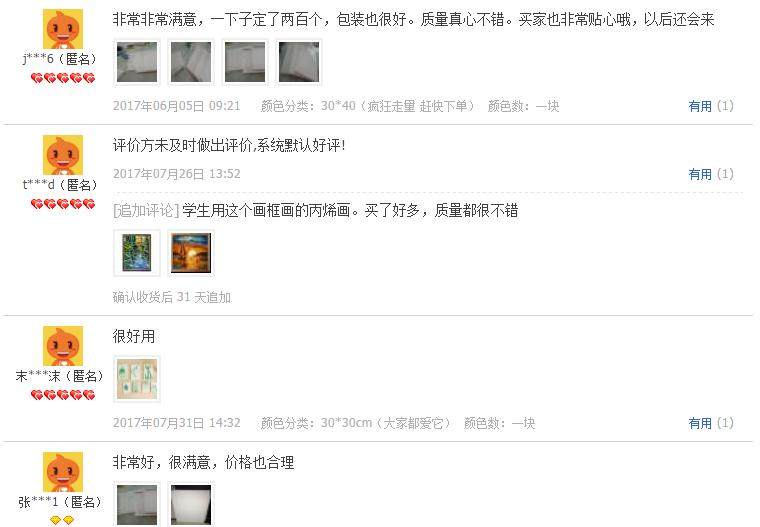This screenshot has width=760, height=527.
Task: Open second photo in j***6's review
Action: 191,62
